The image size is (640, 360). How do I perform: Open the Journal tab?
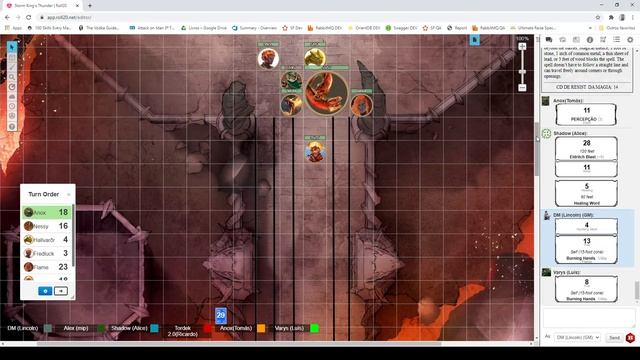pyautogui.click(x=576, y=40)
